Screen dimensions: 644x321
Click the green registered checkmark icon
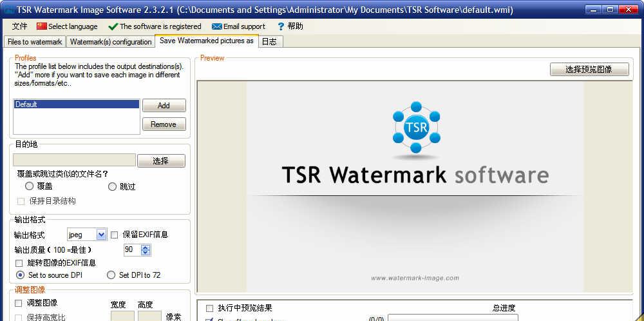pyautogui.click(x=113, y=26)
